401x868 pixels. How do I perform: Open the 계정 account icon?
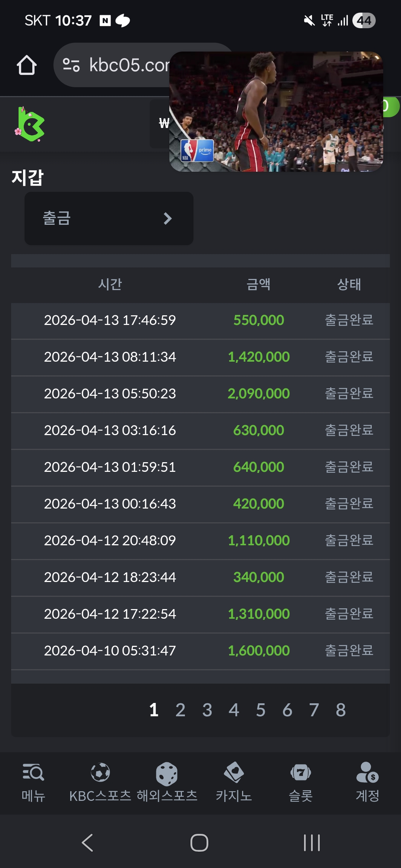pyautogui.click(x=367, y=773)
